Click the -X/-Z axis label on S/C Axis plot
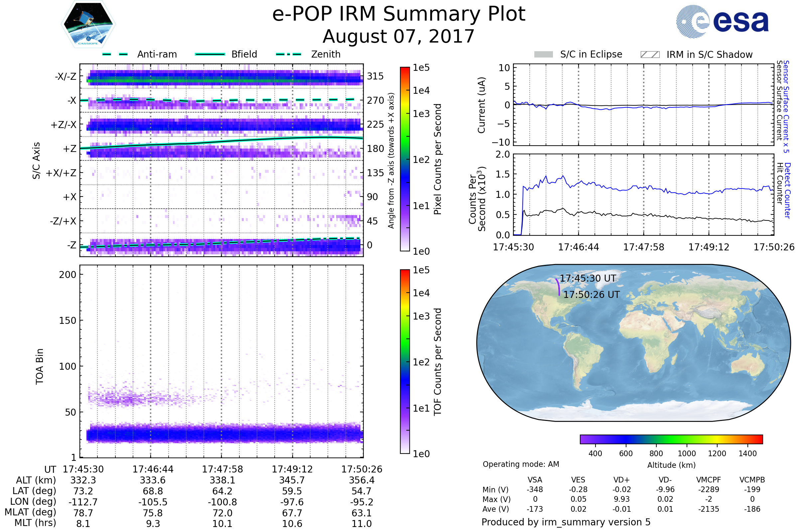The image size is (798, 532). point(66,76)
